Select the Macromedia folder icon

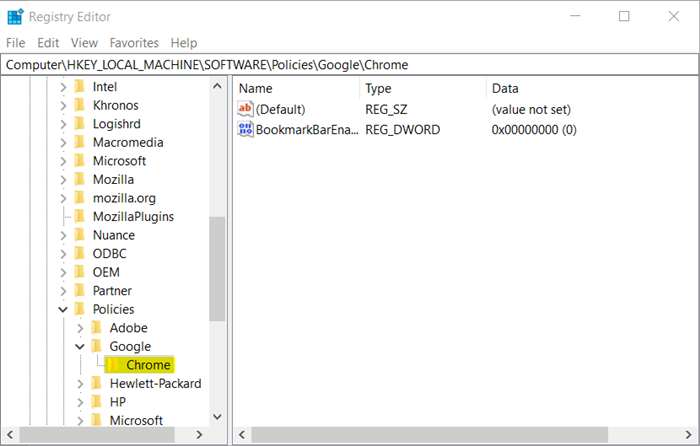[80, 142]
